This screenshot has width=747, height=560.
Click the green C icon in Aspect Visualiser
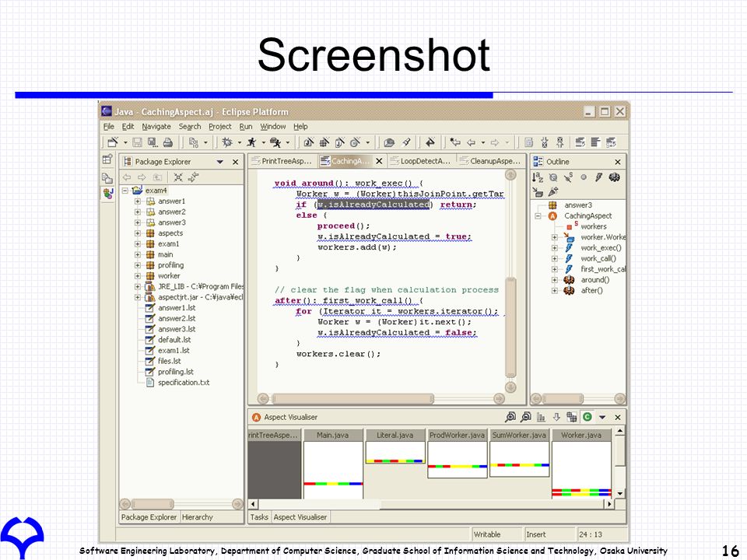tap(587, 417)
